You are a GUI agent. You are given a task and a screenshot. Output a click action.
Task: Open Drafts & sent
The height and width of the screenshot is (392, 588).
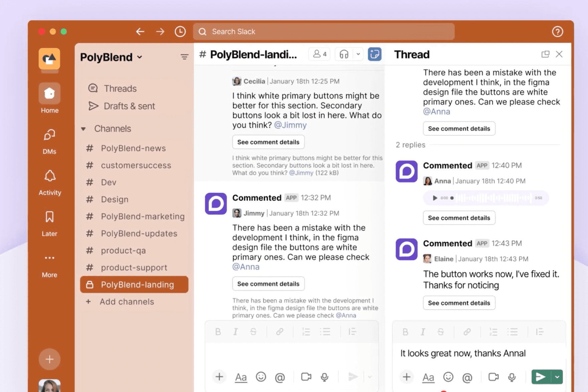click(x=122, y=106)
